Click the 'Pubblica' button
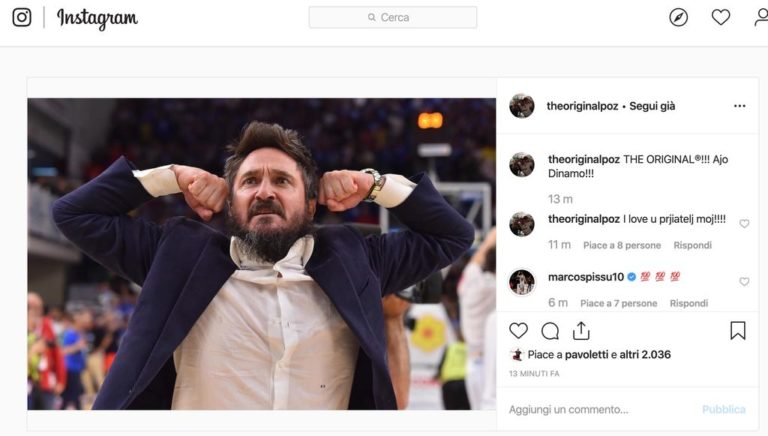 [x=723, y=409]
